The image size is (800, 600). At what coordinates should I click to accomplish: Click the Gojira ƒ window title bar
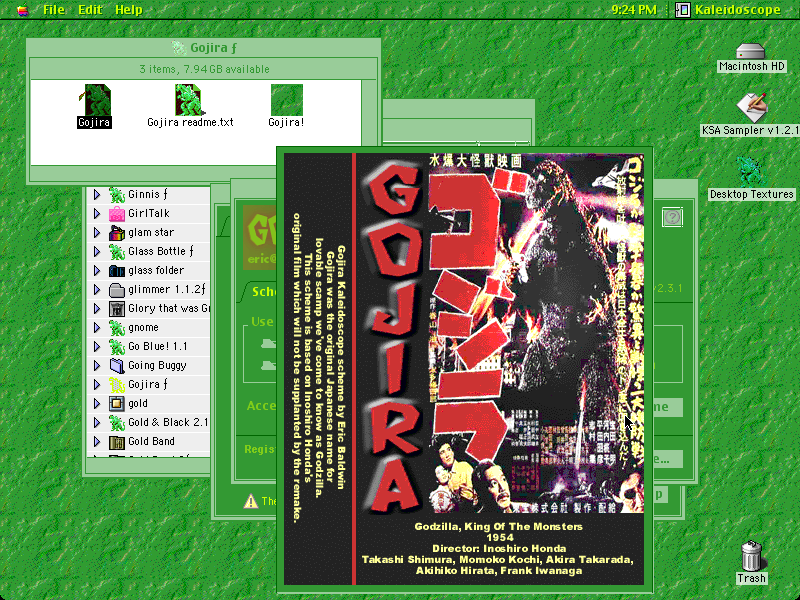tap(204, 48)
